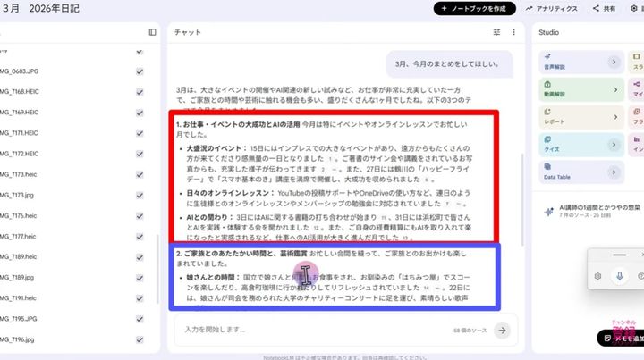Click the アナリティクス trend icon
644x360 pixels.
pos(529,8)
